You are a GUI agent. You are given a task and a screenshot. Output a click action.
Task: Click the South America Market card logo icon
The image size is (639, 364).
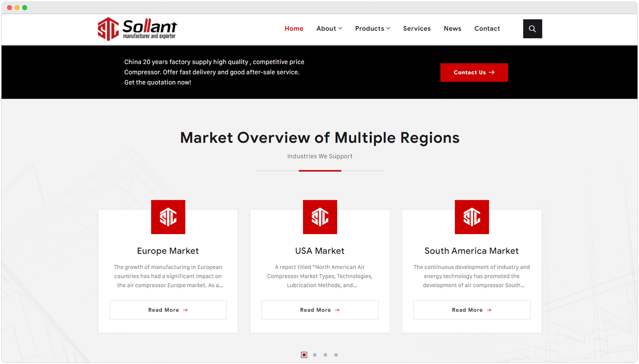point(472,217)
